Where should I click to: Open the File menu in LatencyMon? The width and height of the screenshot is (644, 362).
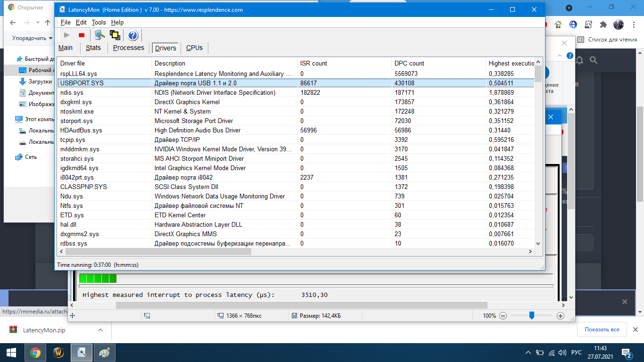pos(66,22)
